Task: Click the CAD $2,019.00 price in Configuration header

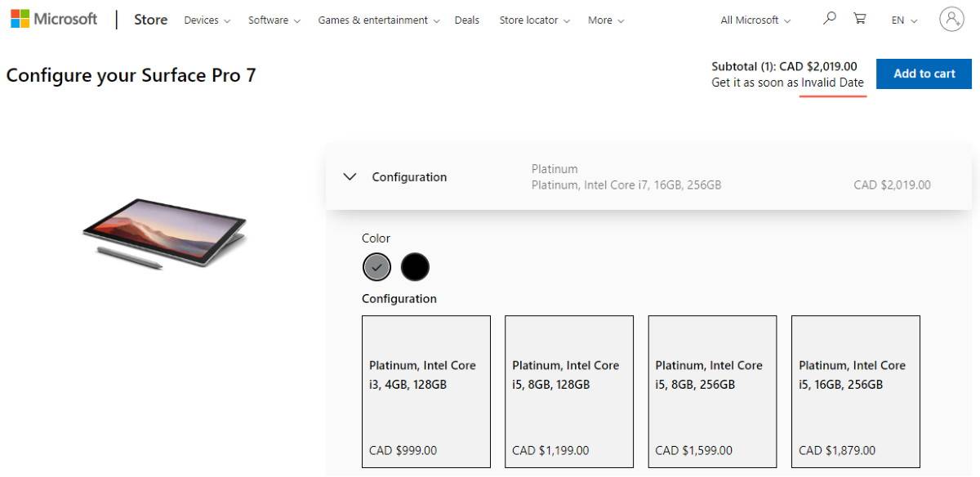Action: 892,185
